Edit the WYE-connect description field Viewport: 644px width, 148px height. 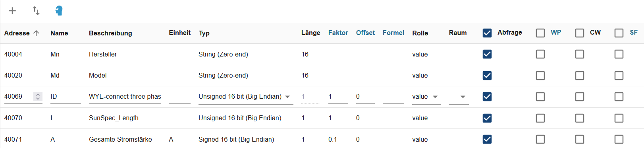[x=125, y=97]
